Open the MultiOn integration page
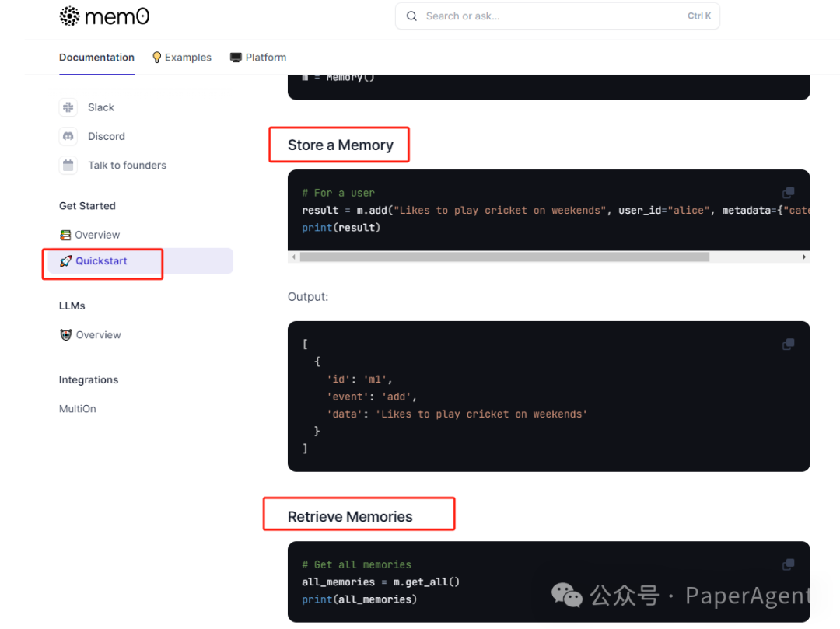Image resolution: width=840 pixels, height=629 pixels. [x=77, y=408]
